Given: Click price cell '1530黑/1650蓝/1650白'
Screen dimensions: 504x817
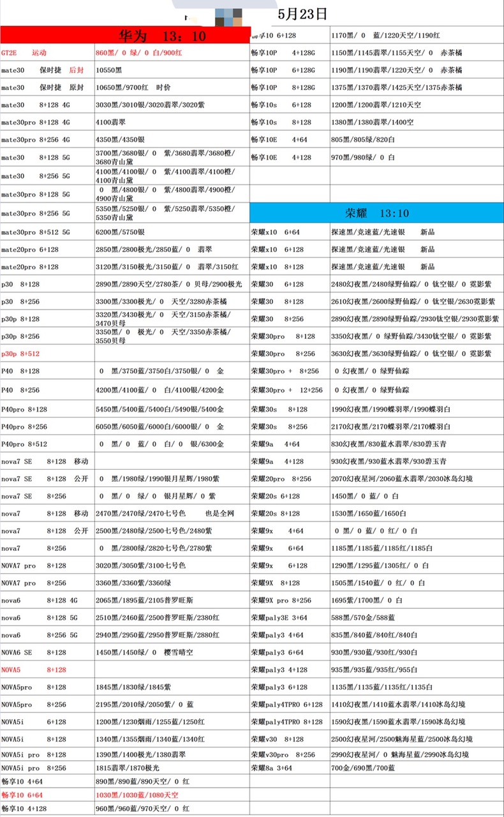Looking at the screenshot, I should pyautogui.click(x=417, y=513).
